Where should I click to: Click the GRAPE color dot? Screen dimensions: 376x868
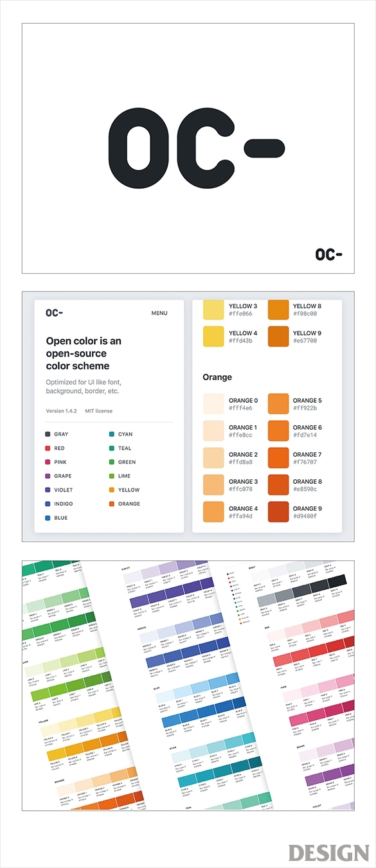(48, 476)
